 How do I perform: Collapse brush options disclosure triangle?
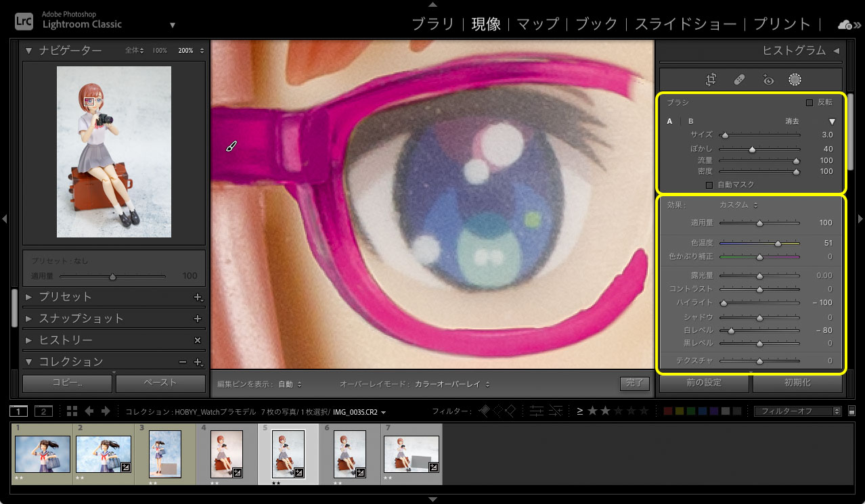(x=833, y=122)
